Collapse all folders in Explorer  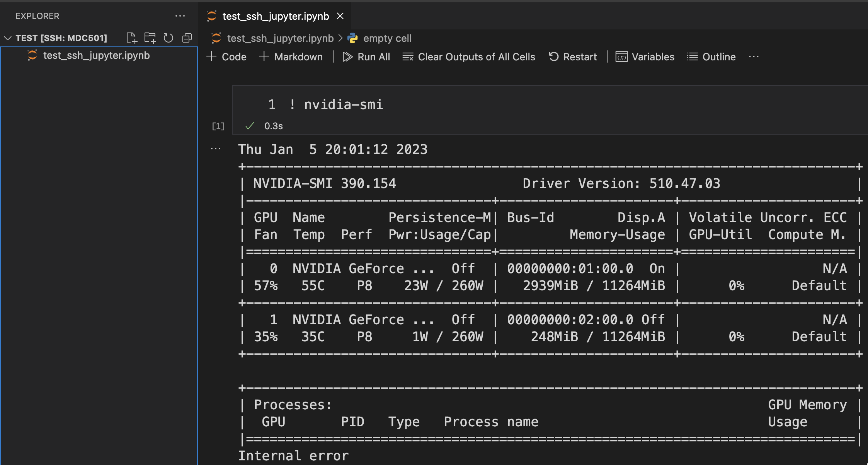[187, 38]
